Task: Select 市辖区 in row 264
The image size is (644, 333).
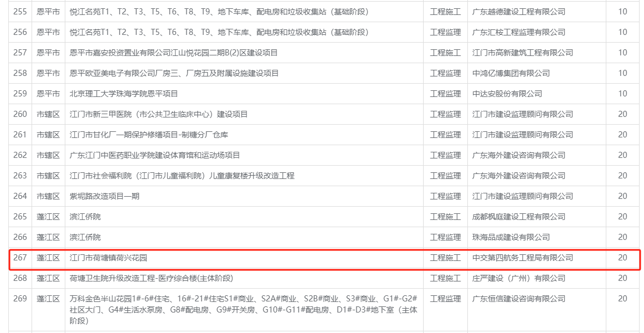Action: pos(48,197)
